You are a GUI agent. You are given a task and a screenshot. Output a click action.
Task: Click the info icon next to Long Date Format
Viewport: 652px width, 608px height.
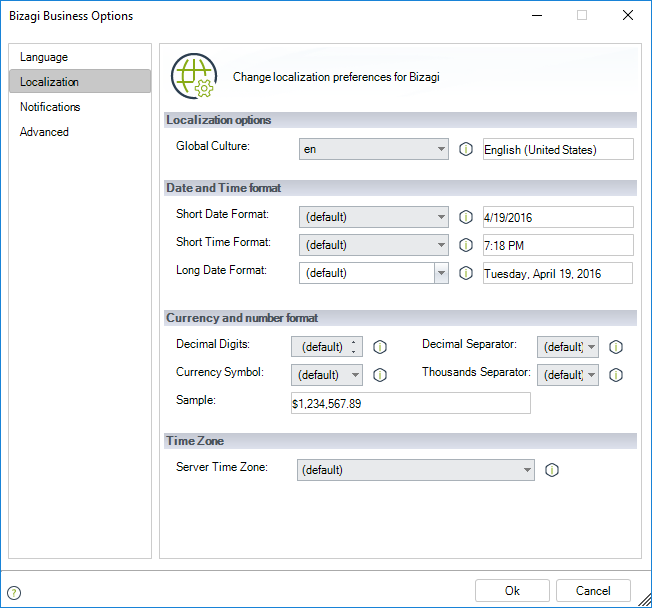pos(466,273)
